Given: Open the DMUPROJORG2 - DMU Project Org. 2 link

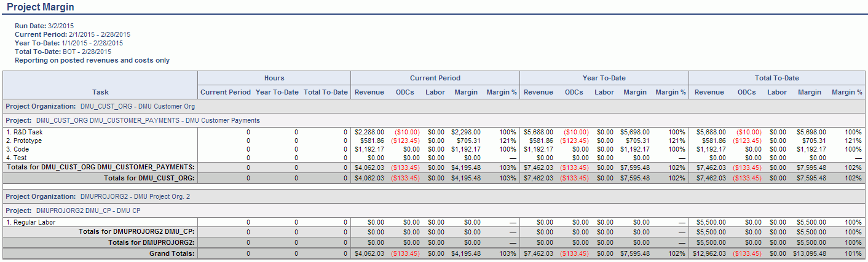Looking at the screenshot, I should [135, 196].
